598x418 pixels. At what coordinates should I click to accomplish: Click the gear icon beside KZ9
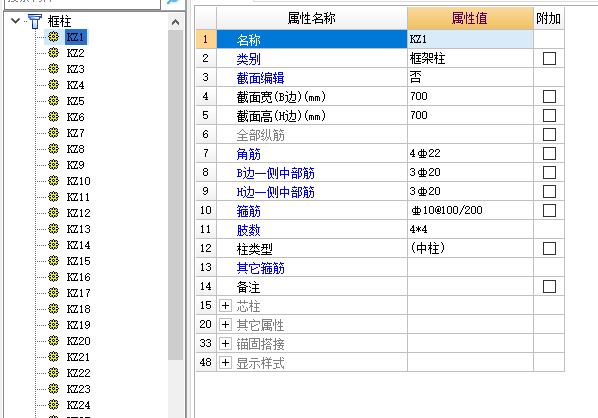click(x=53, y=165)
